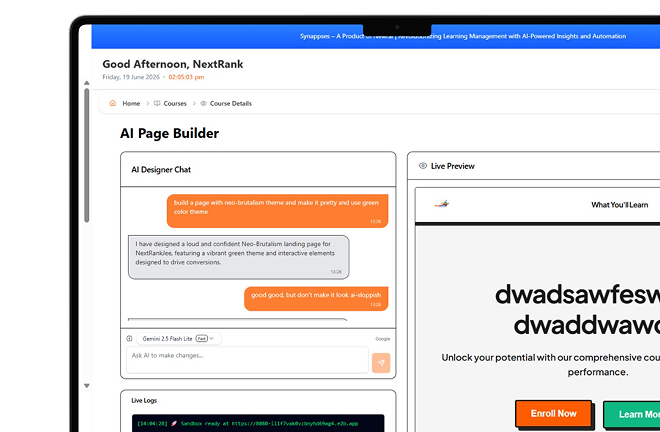Screen dimensions: 660x432
Task: Click the 'don't make it look ai-sloppish' message
Action: [316, 299]
